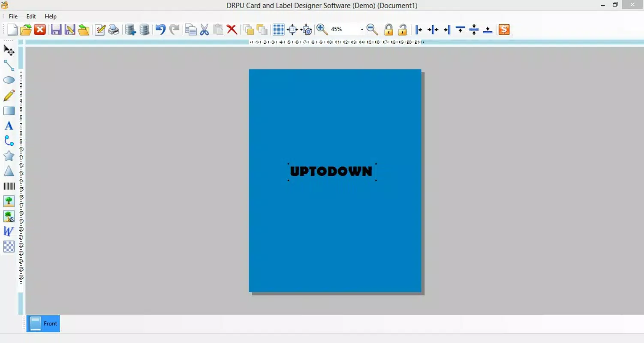Click the four arrows with gear icon
Image resolution: width=644 pixels, height=343 pixels.
coord(307,30)
